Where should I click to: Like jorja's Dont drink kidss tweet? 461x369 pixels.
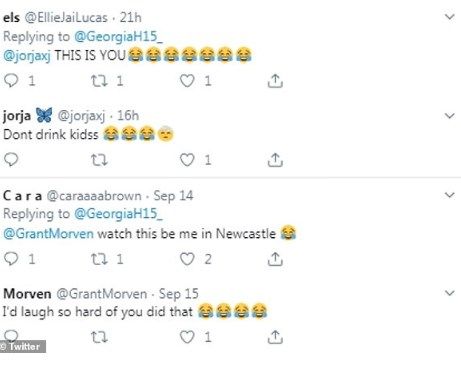[187, 160]
